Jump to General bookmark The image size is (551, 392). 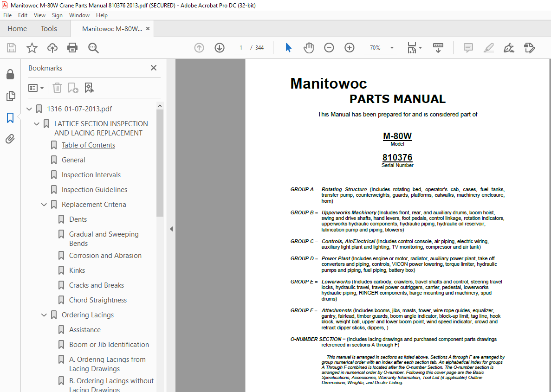pos(73,160)
